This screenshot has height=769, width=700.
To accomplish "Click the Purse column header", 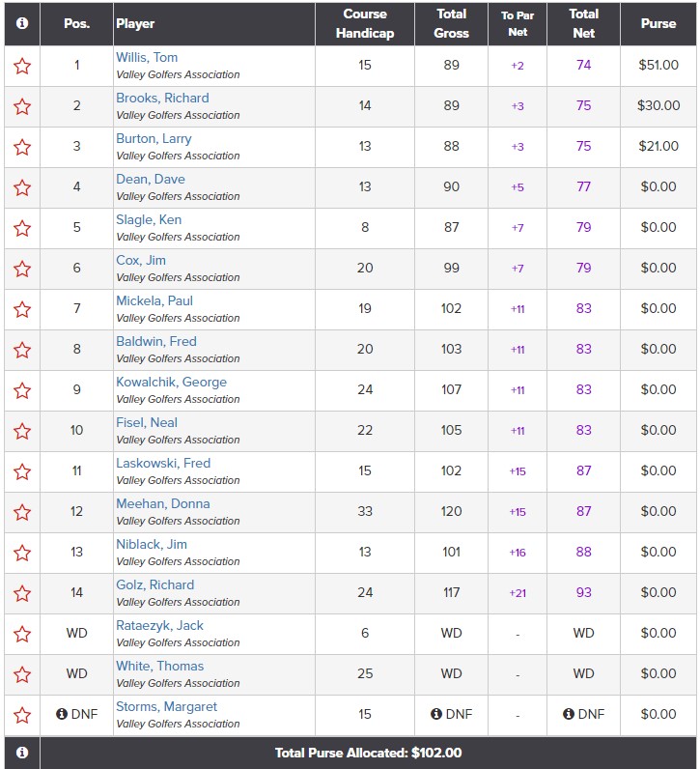I will tap(658, 23).
